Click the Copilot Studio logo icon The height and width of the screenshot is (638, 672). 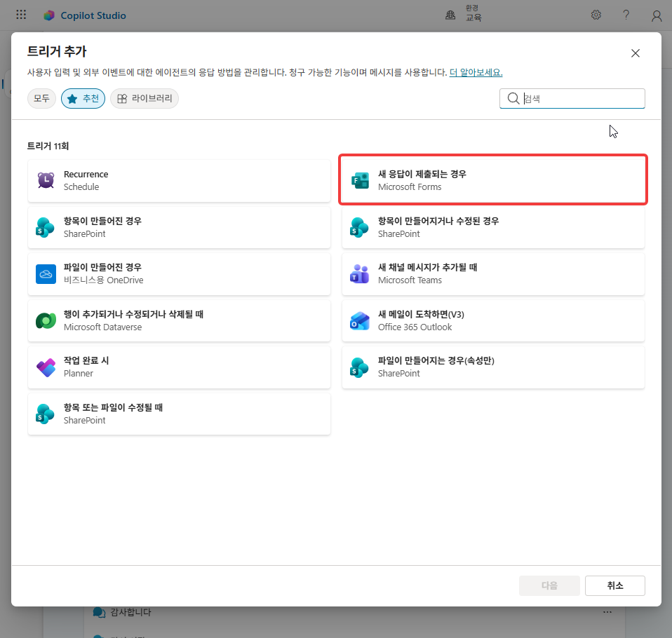pyautogui.click(x=49, y=15)
